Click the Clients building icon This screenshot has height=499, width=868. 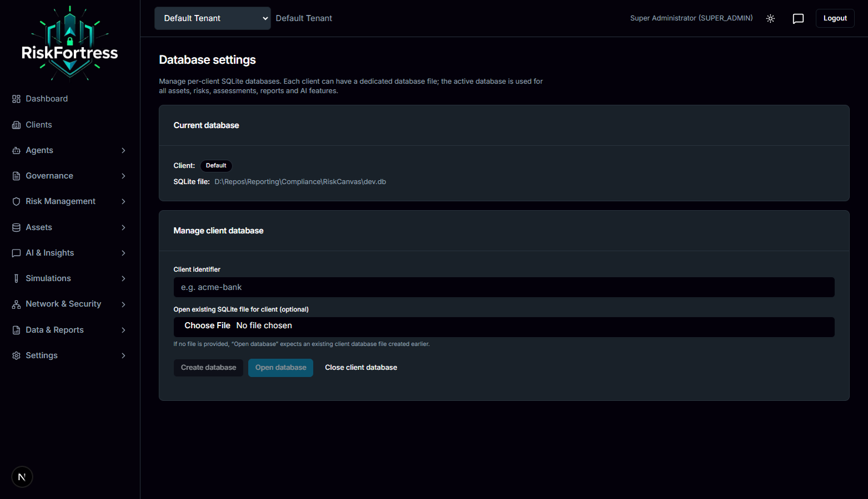[x=16, y=124]
